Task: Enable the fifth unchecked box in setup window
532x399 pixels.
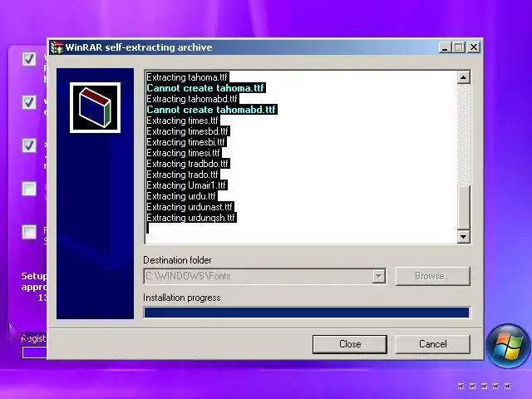Action: click(x=29, y=233)
